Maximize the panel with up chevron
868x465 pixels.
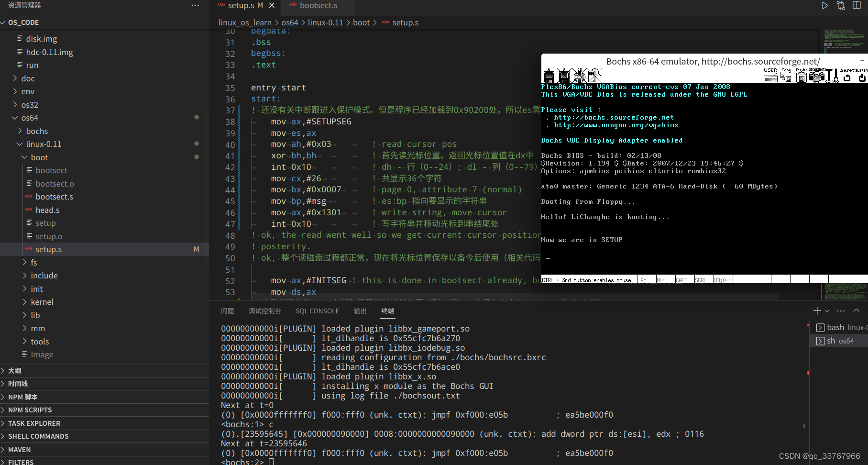tap(857, 311)
